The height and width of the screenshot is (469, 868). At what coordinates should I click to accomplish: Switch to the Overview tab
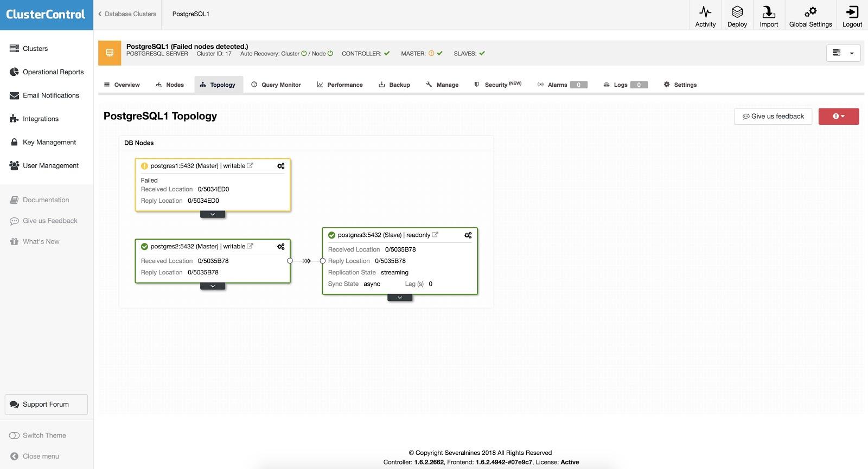tap(122, 85)
